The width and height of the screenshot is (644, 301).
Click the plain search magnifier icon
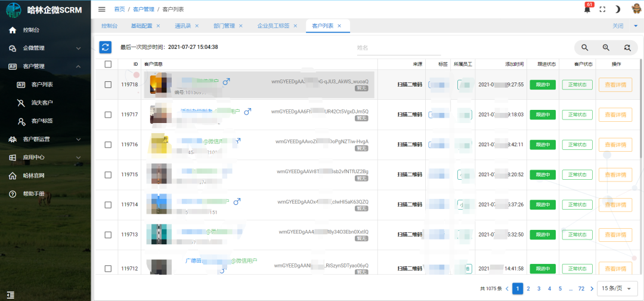tap(585, 48)
